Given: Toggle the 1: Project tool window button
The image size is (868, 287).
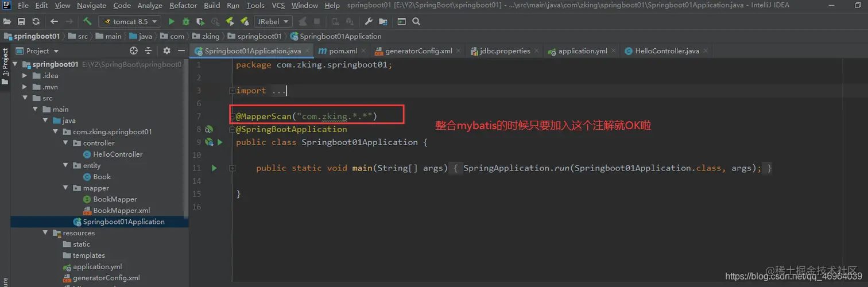Looking at the screenshot, I should pyautogui.click(x=5, y=65).
